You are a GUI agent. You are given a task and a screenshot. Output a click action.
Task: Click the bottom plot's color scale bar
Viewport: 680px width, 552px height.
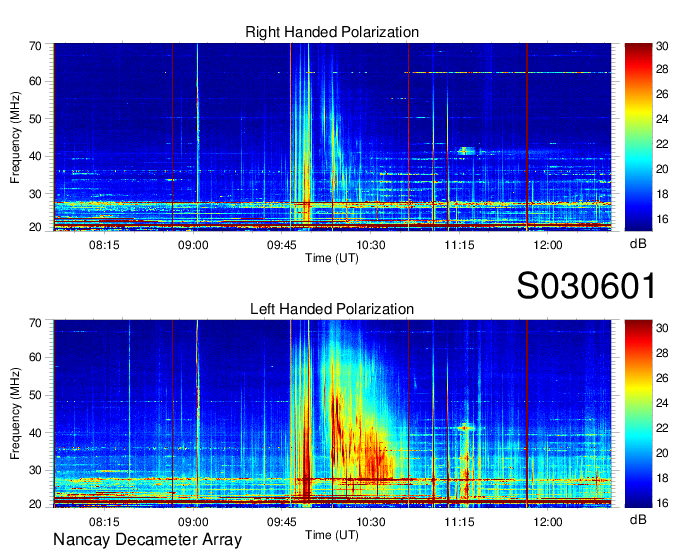tap(638, 413)
